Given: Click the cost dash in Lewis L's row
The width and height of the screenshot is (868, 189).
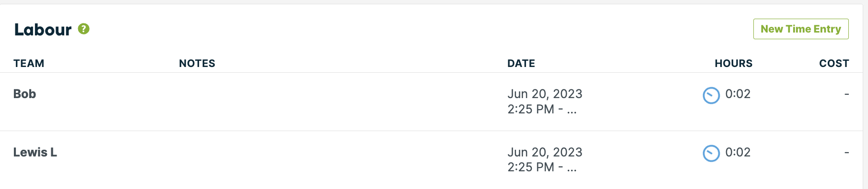Looking at the screenshot, I should (846, 153).
